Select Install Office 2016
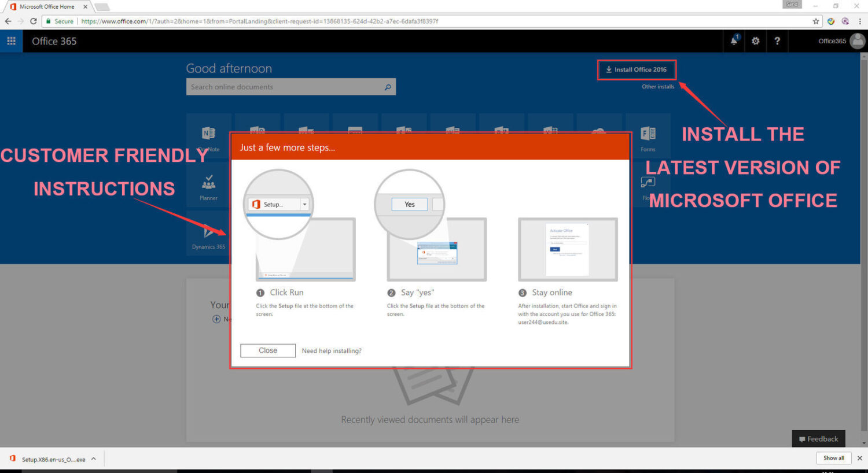This screenshot has width=868, height=473. pyautogui.click(x=637, y=69)
